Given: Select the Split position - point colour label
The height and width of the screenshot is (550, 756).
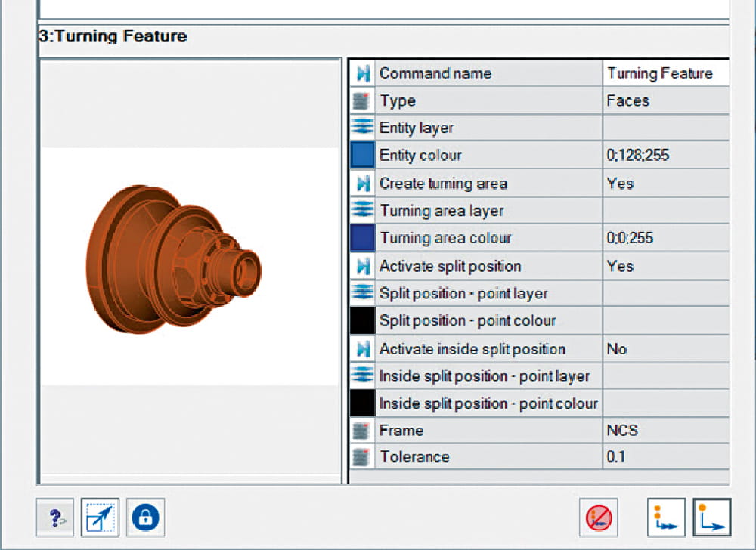Looking at the screenshot, I should (468, 321).
